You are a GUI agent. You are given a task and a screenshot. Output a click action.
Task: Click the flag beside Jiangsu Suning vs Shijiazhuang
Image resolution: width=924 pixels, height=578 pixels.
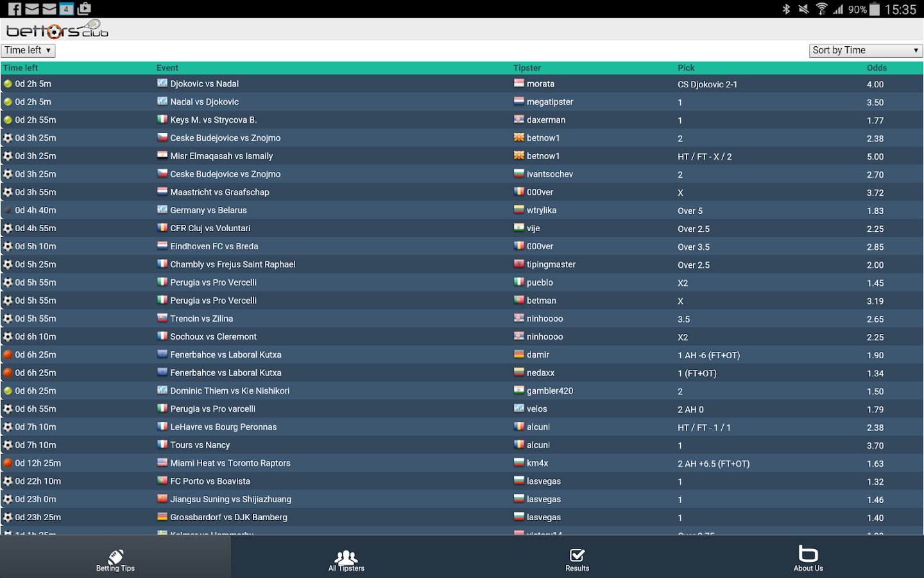tap(162, 498)
